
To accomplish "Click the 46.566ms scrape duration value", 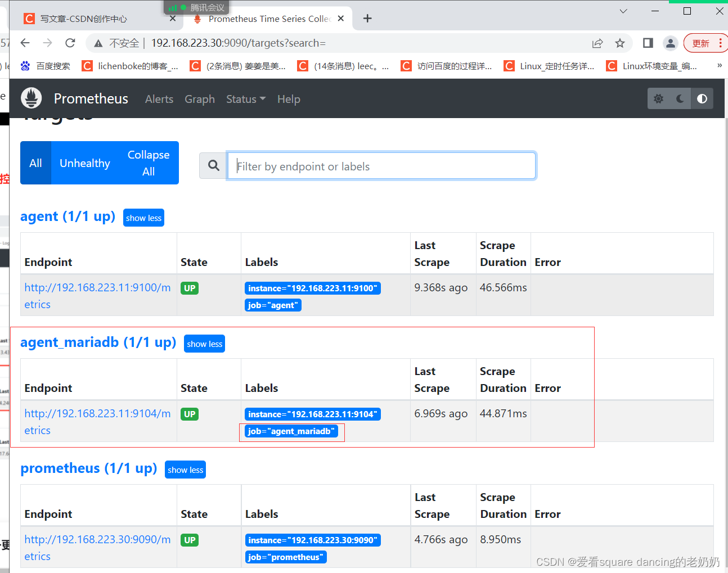I will click(503, 288).
